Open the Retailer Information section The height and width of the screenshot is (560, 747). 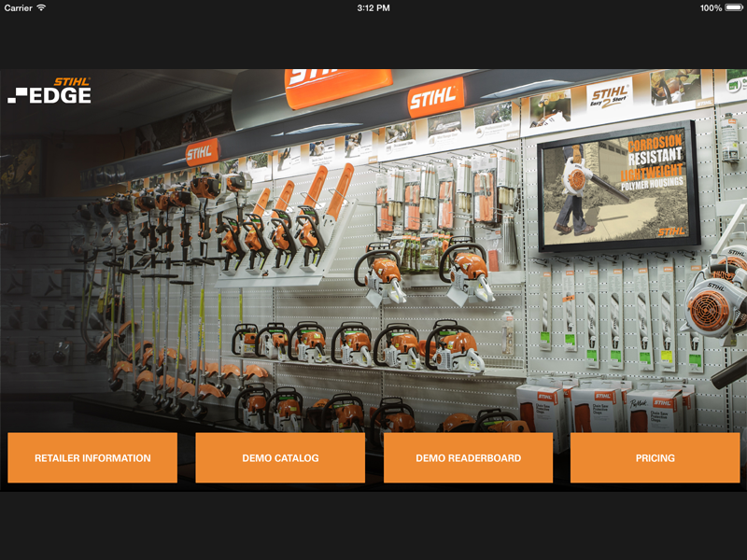pyautogui.click(x=92, y=457)
